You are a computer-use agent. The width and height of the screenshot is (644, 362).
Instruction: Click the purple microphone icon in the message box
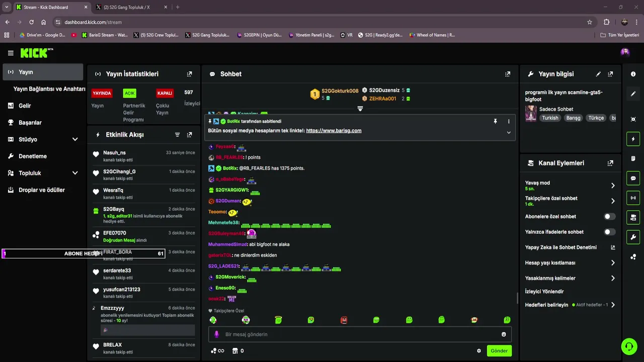[x=217, y=334]
